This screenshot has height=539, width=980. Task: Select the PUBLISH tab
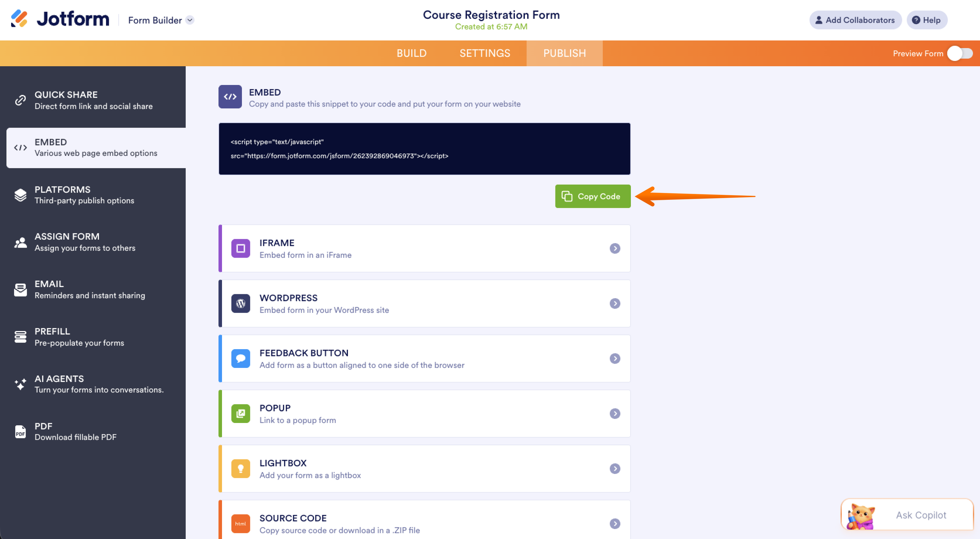click(564, 53)
